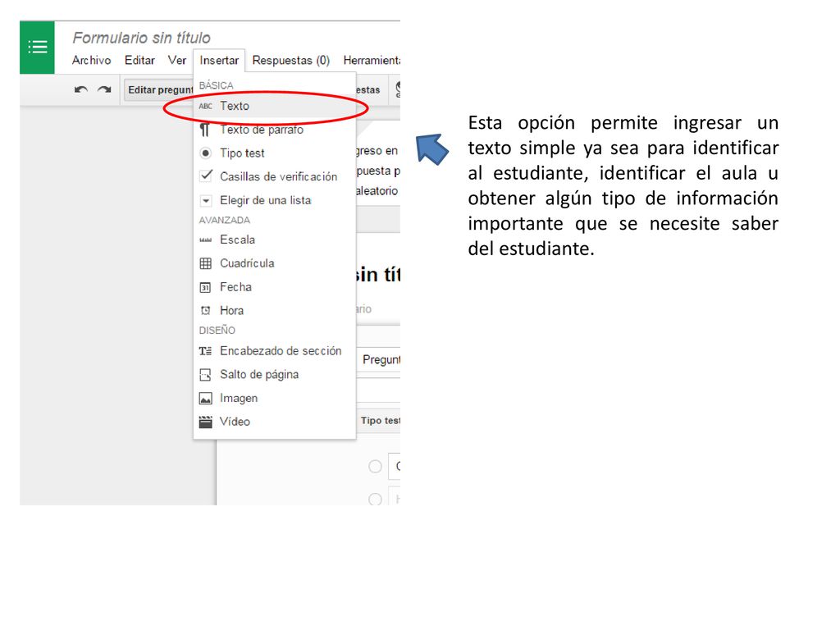Undo the last action
This screenshot has width=840, height=630.
click(81, 89)
